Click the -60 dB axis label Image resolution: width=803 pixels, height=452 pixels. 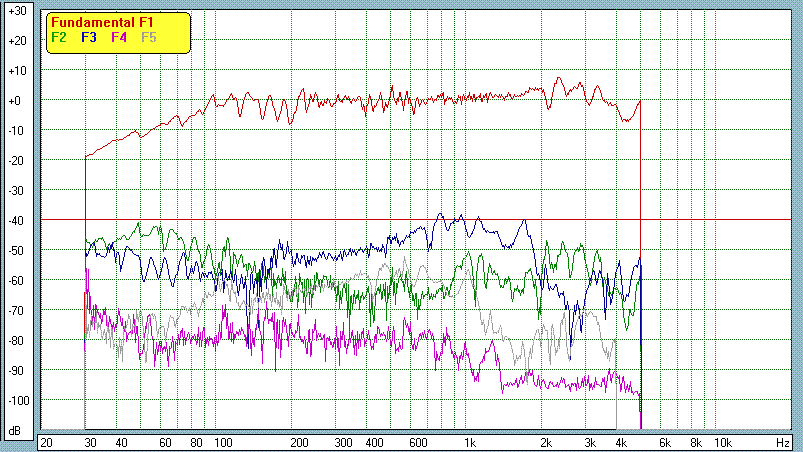click(x=16, y=281)
